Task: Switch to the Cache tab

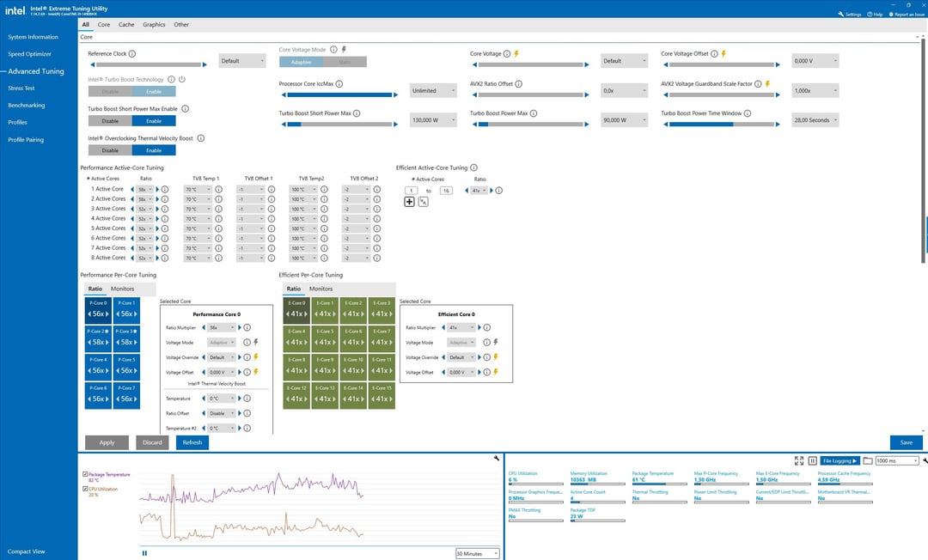Action: pos(126,25)
